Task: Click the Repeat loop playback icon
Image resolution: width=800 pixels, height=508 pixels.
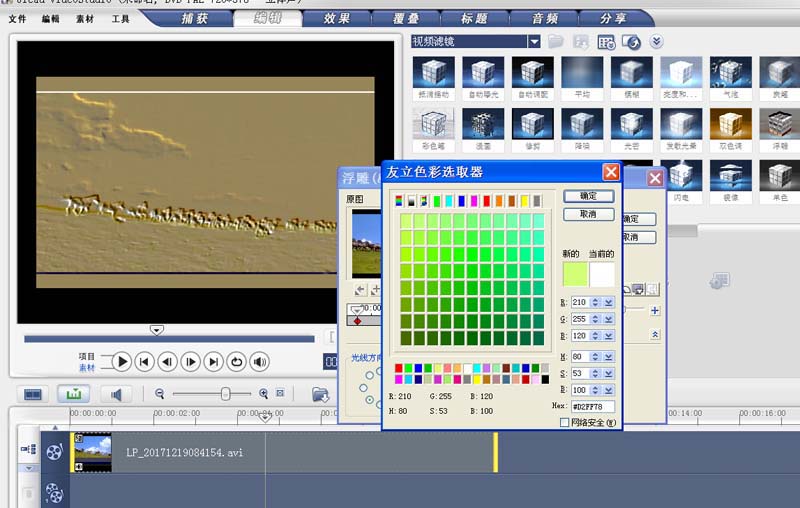Action: click(237, 362)
